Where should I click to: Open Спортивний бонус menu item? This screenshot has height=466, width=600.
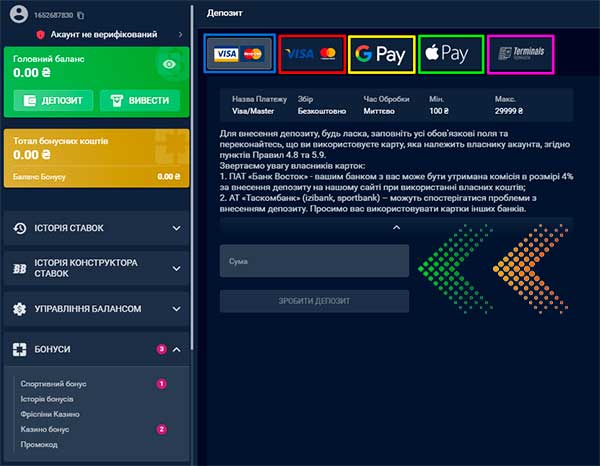tap(54, 384)
